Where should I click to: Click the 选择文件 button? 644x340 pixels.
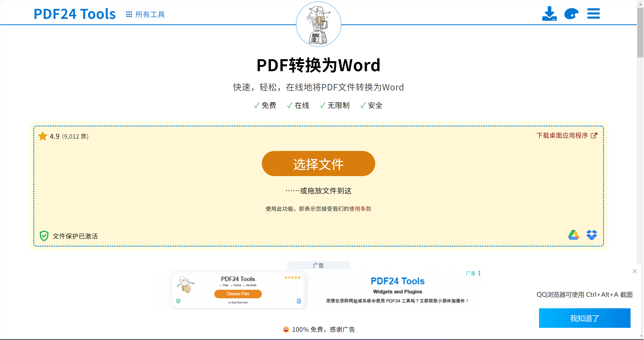[318, 164]
